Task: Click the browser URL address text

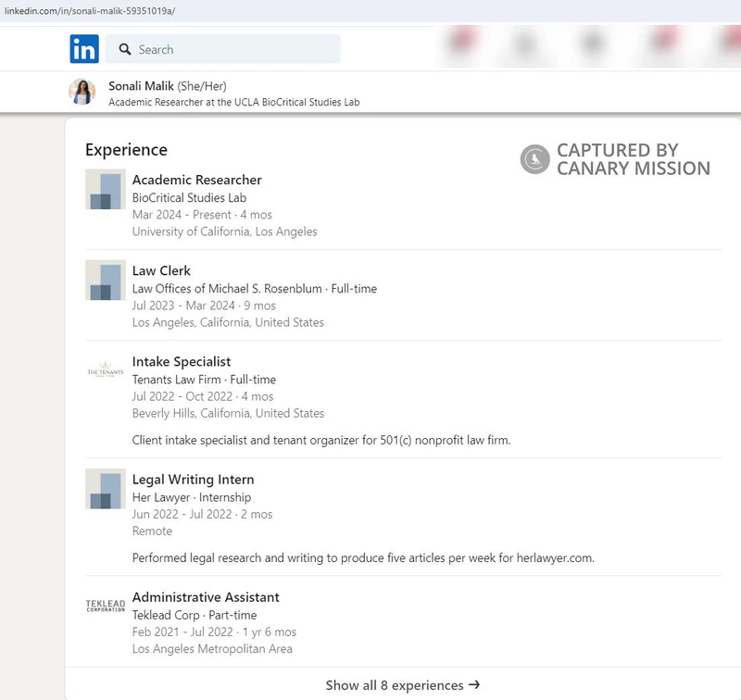Action: click(x=90, y=11)
